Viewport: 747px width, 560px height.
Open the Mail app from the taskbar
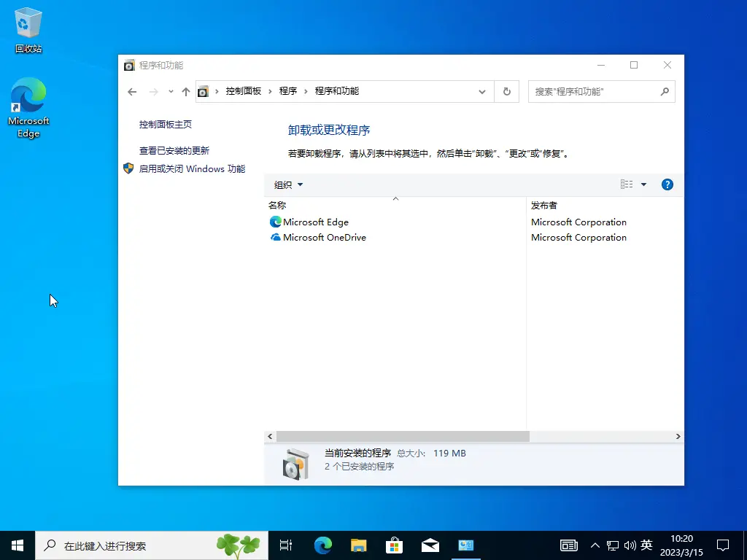(430, 545)
